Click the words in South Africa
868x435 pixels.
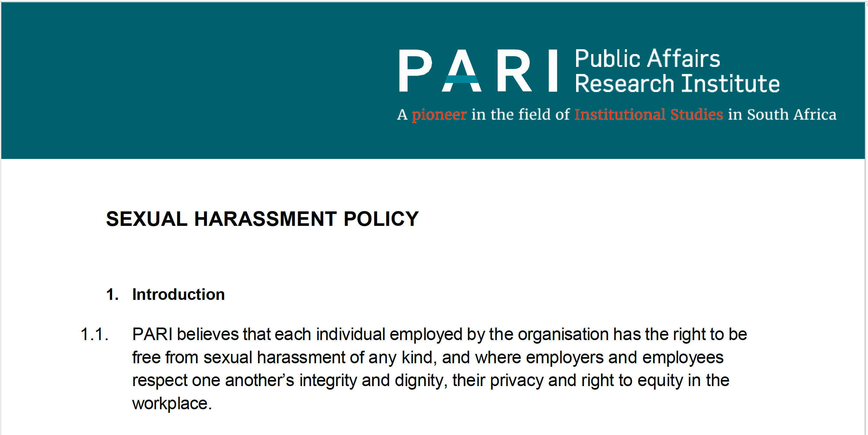tap(782, 114)
